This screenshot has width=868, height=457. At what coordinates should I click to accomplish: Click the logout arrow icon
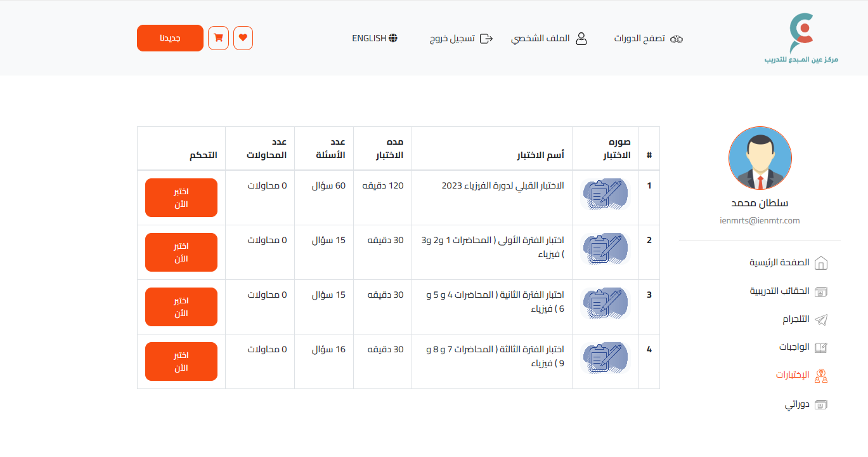tap(486, 39)
